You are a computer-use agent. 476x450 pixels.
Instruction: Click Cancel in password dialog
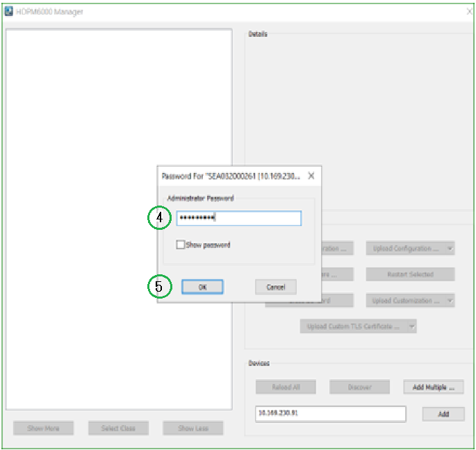point(276,287)
